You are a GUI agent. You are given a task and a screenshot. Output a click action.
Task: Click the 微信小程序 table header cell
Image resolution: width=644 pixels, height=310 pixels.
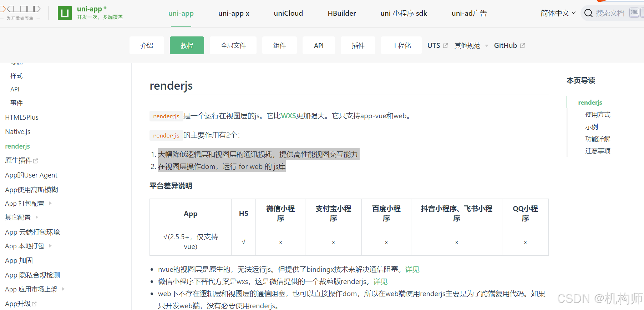pyautogui.click(x=280, y=213)
